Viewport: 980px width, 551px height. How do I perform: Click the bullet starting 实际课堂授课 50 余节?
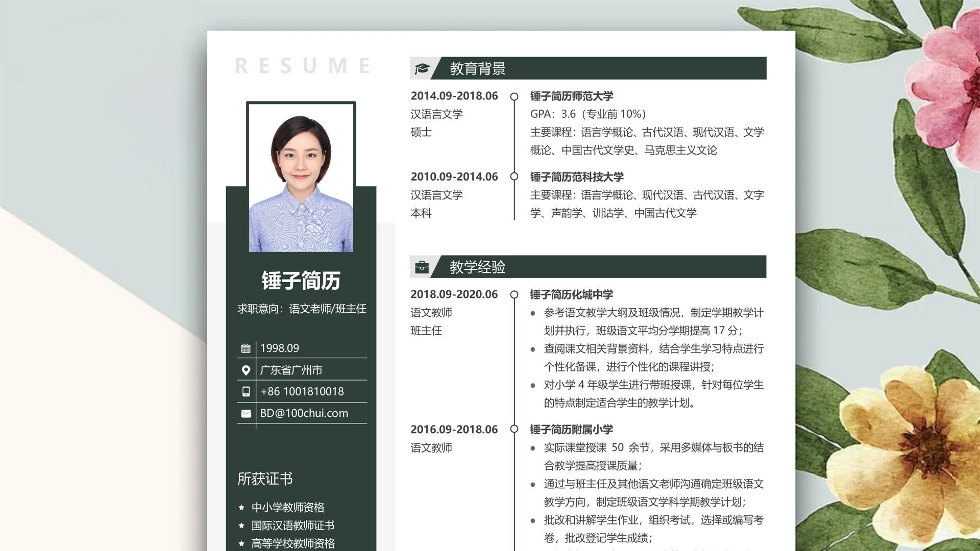click(647, 457)
